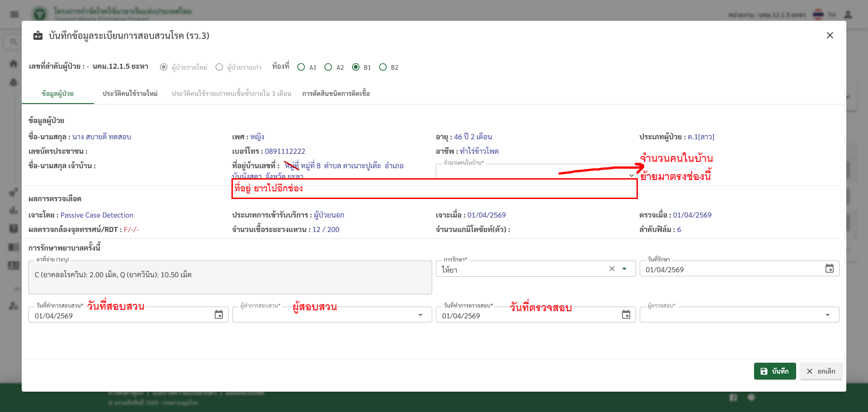
Task: Select room A2 radio button
Action: point(328,67)
